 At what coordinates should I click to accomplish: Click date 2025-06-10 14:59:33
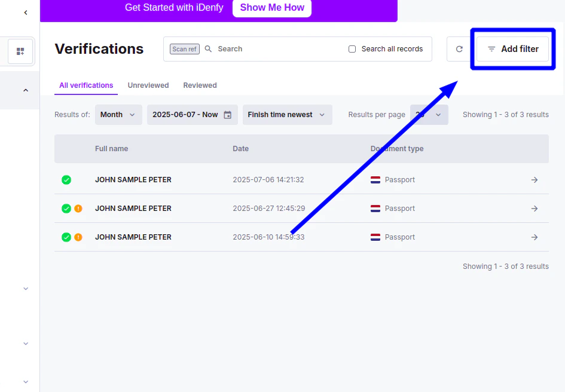pos(268,237)
